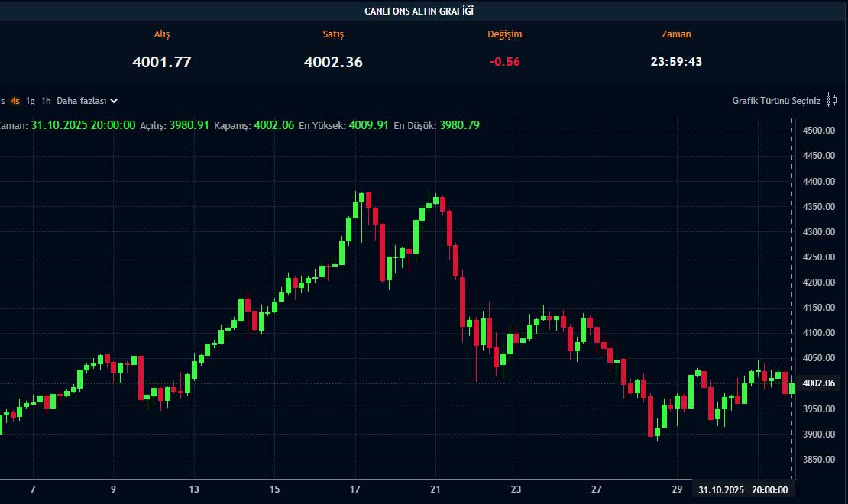
Task: Click the Zaman clock showing 23:59:43
Action: pos(676,62)
